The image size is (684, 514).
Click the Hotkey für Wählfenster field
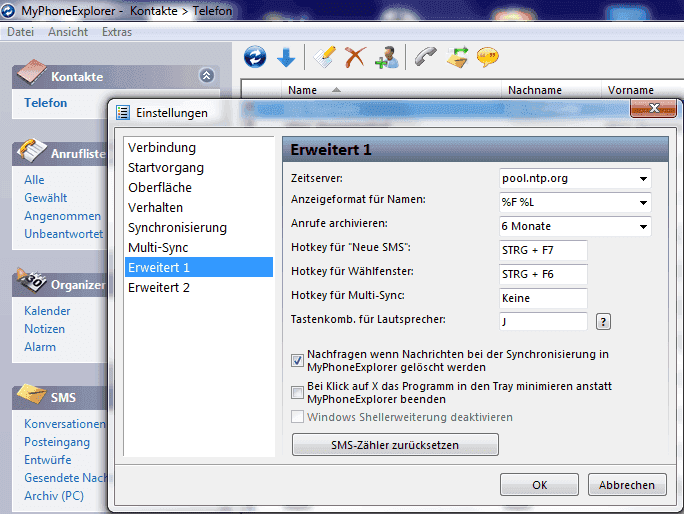pos(543,274)
